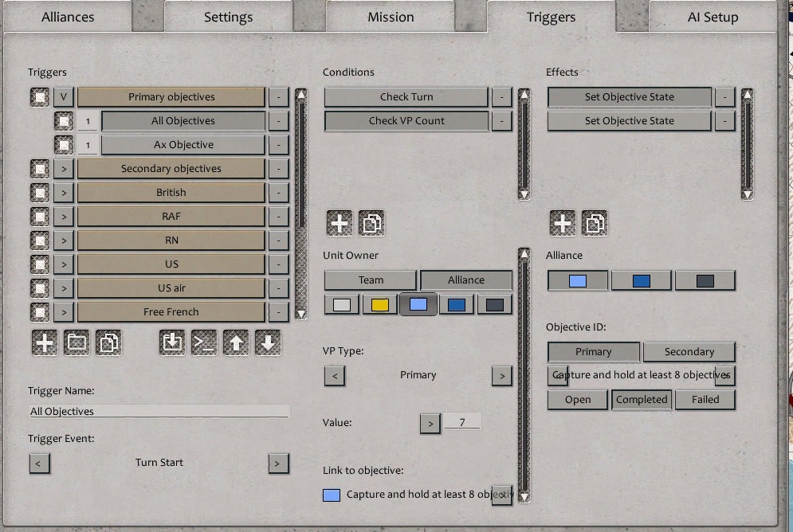Screen dimensions: 793x532
Task: Click the Trigger Name text field
Action: click(x=157, y=411)
